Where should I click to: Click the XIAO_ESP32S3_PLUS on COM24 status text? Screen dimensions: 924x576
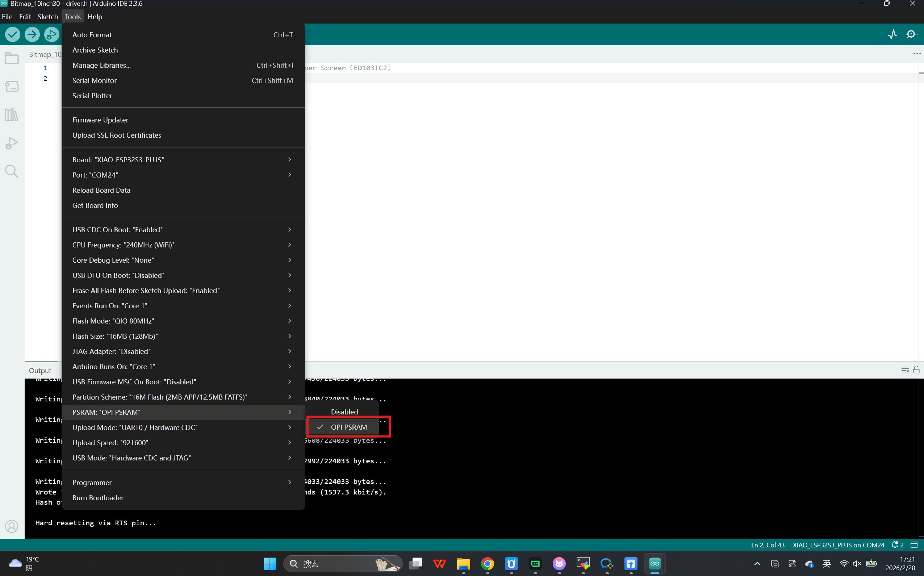pyautogui.click(x=838, y=545)
